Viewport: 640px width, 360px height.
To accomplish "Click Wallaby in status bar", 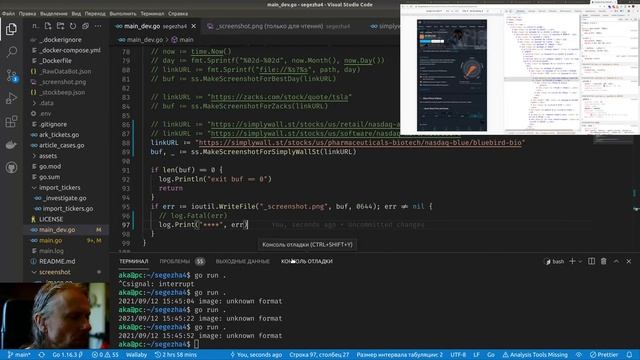I will pos(136,355).
